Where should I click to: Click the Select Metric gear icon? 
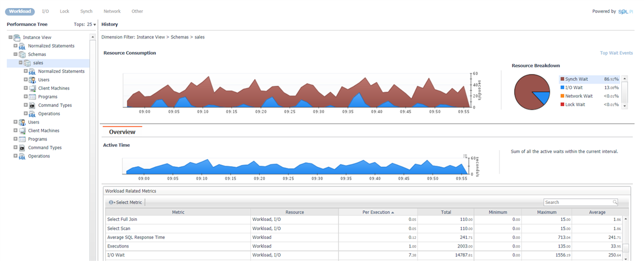coord(111,202)
